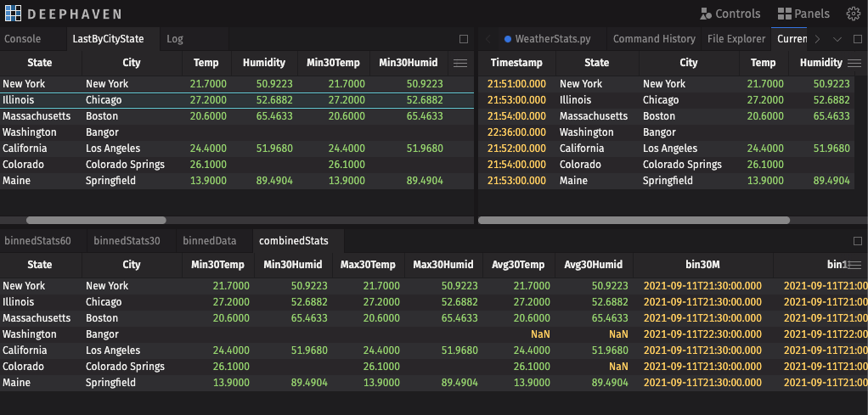Maximize the combinedStats panel stack

856,241
